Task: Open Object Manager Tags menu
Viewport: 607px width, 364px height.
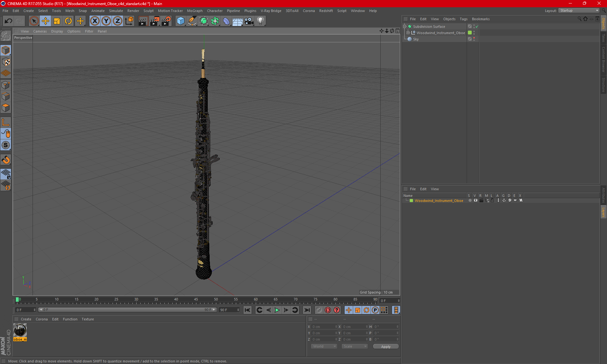Action: pyautogui.click(x=463, y=19)
